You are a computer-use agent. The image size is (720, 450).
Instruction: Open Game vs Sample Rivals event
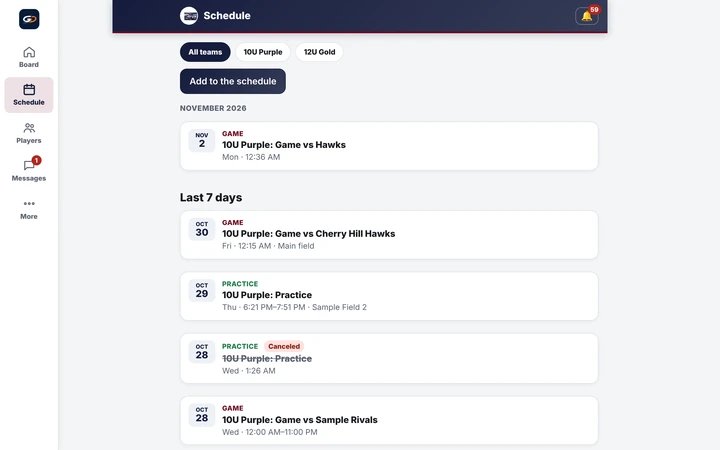389,420
